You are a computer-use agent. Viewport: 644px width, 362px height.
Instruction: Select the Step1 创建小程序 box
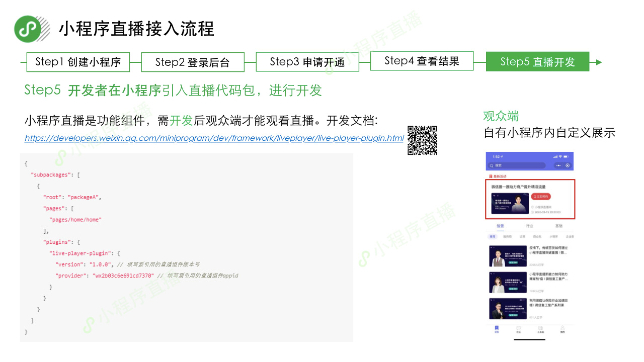point(78,62)
